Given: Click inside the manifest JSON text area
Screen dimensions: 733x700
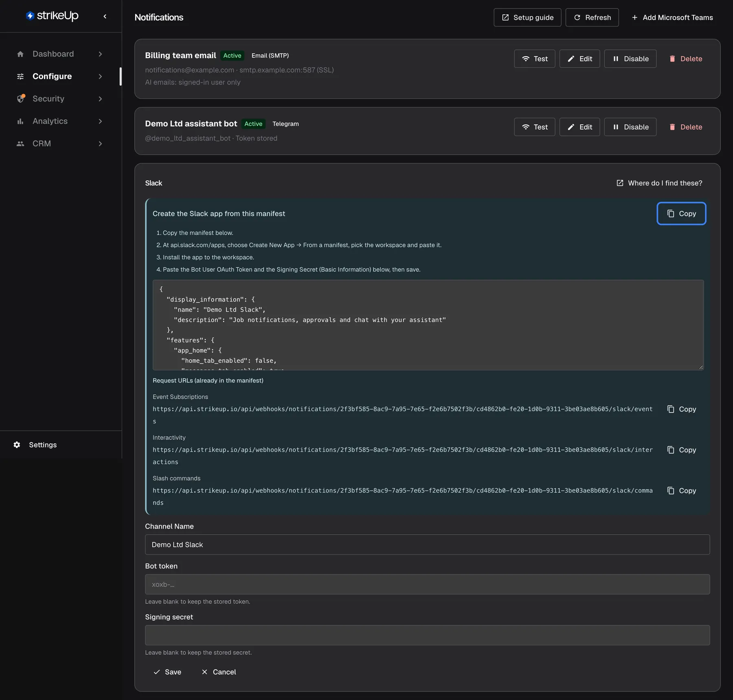Looking at the screenshot, I should tap(428, 325).
